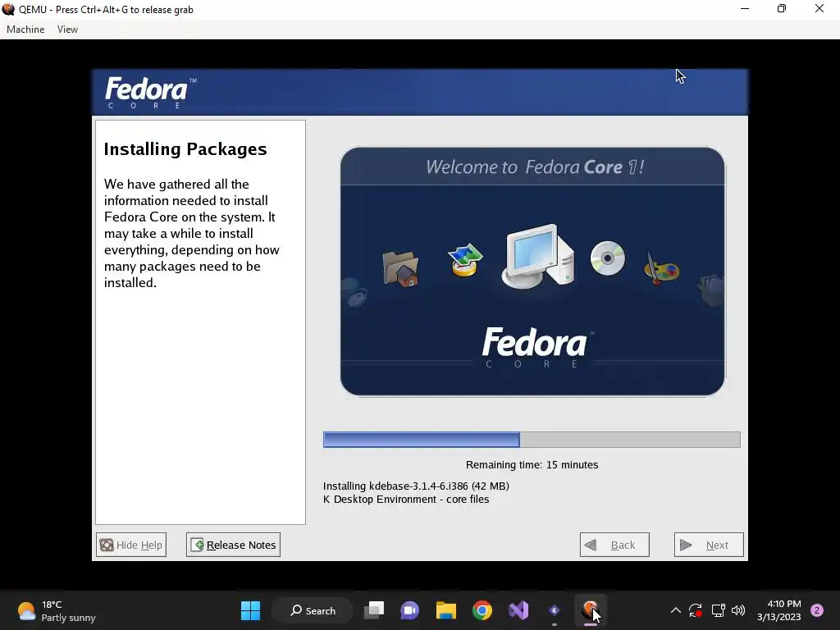Click the QEMU icon in title bar
This screenshot has width=840, height=630.
click(x=8, y=9)
